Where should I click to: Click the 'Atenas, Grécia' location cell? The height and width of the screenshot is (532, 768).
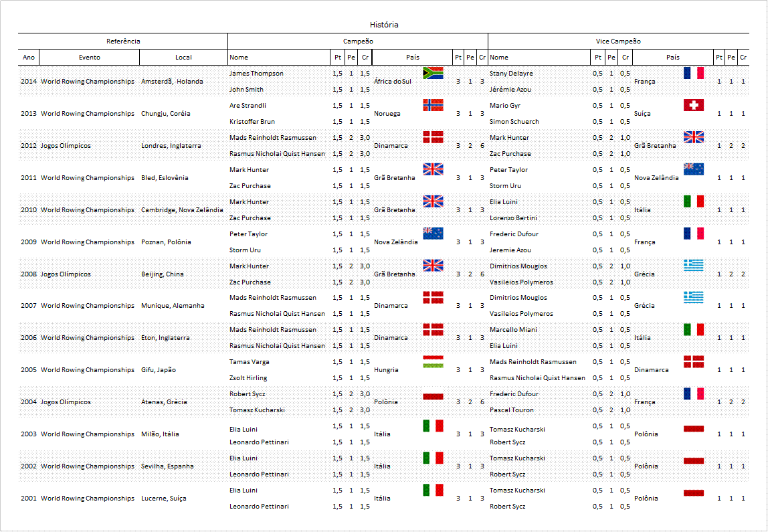pos(164,402)
